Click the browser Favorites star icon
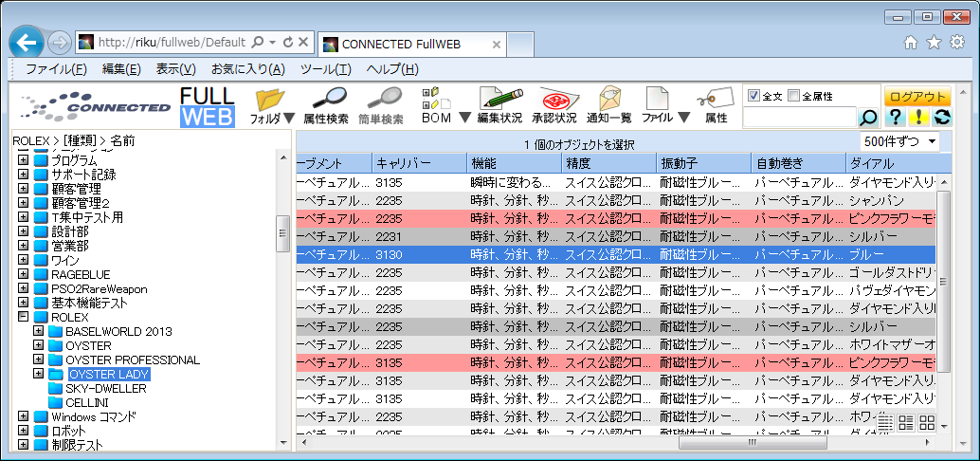 (934, 43)
